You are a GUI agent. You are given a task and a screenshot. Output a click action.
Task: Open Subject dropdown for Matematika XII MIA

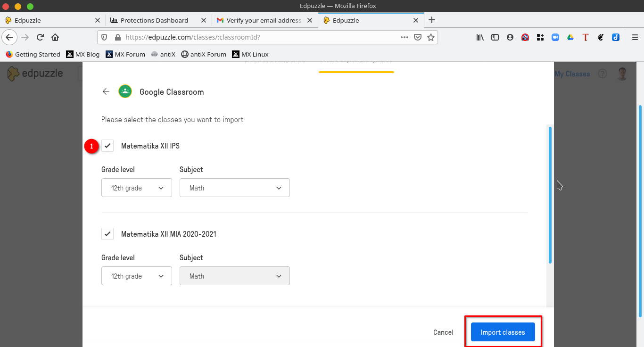click(235, 276)
